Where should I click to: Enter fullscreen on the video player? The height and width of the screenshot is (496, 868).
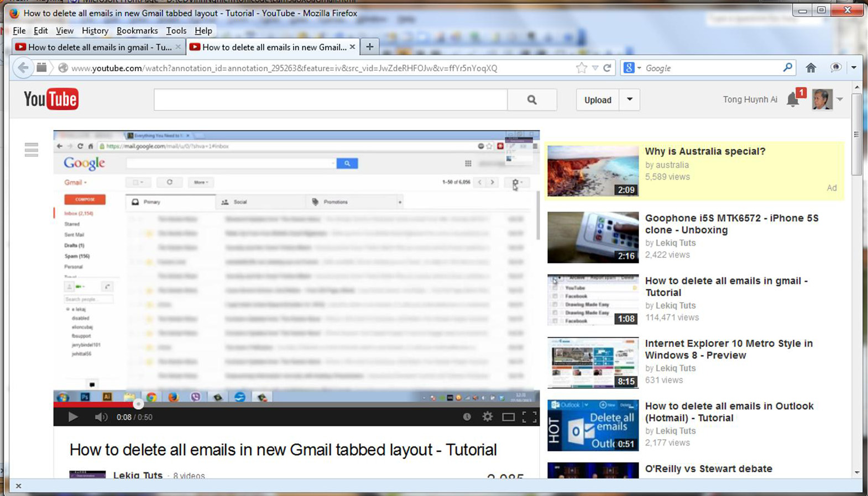(529, 417)
